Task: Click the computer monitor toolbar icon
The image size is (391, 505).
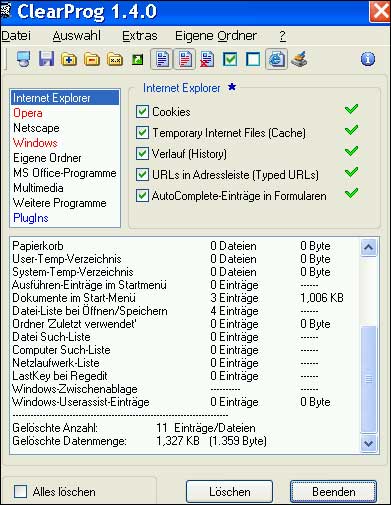Action: click(x=24, y=59)
